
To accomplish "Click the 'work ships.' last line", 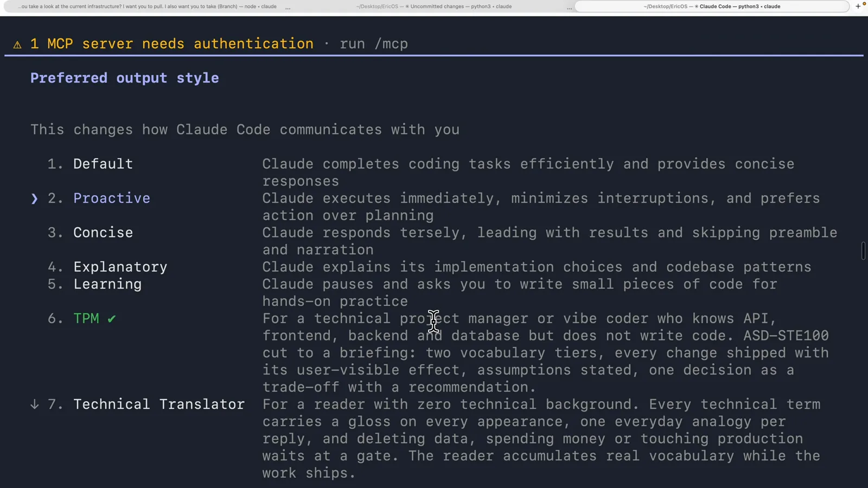I will 309,473.
